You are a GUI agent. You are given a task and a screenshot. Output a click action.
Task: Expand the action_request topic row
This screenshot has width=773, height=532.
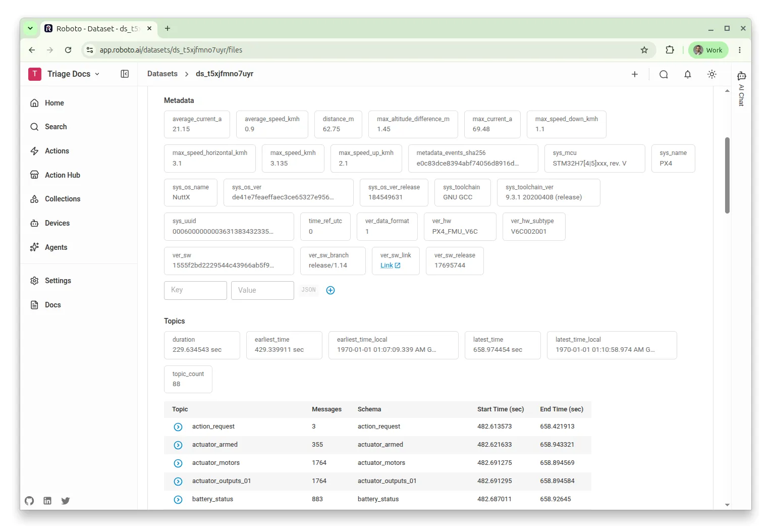(x=178, y=427)
